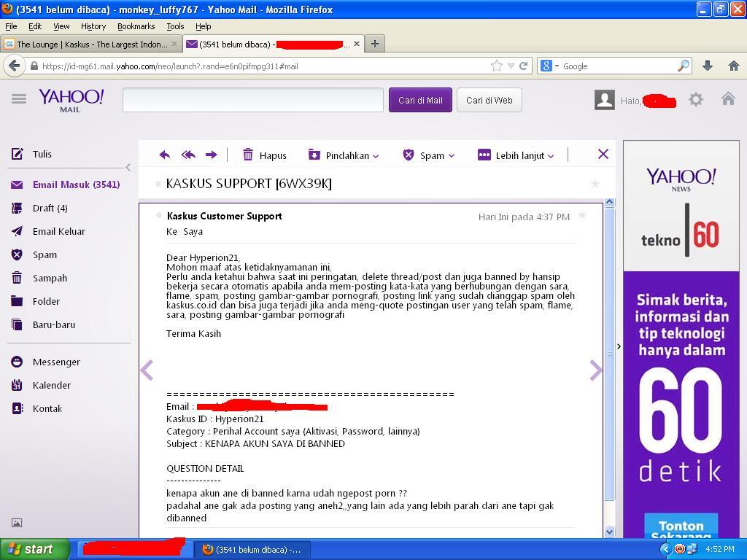The image size is (747, 560).
Task: Close the open email with X
Action: tap(603, 154)
